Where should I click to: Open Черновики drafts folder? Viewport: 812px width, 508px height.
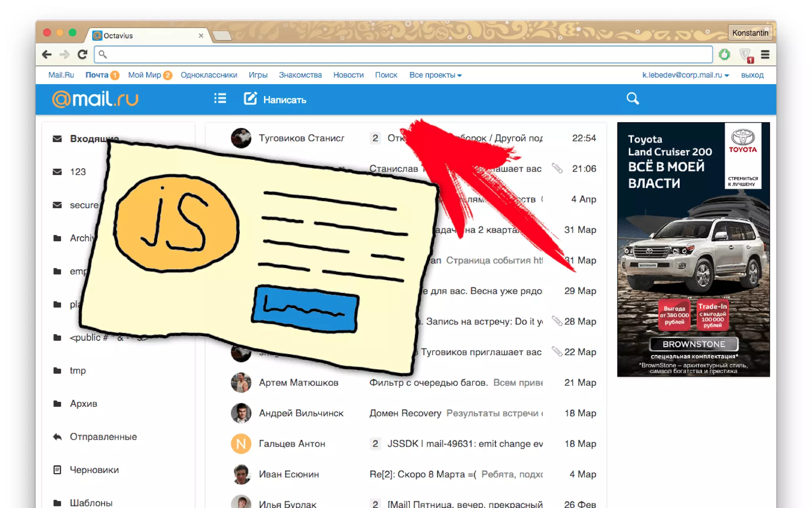[x=94, y=470]
